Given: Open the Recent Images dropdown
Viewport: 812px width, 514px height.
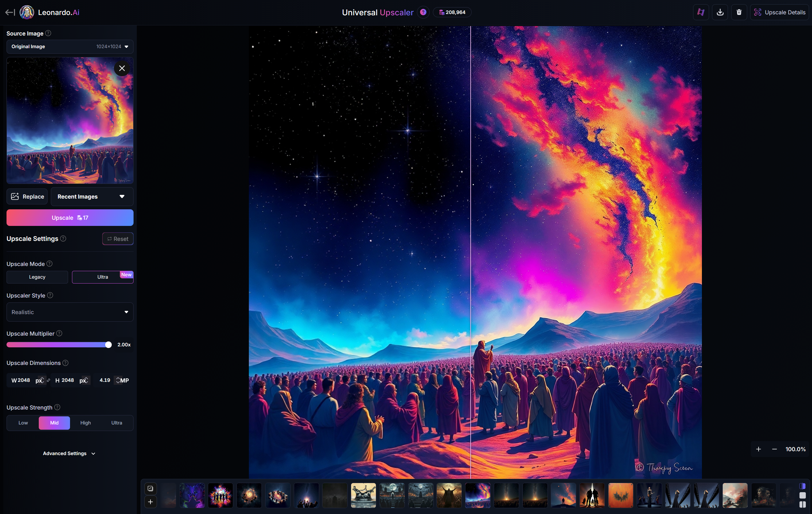Looking at the screenshot, I should click(92, 197).
